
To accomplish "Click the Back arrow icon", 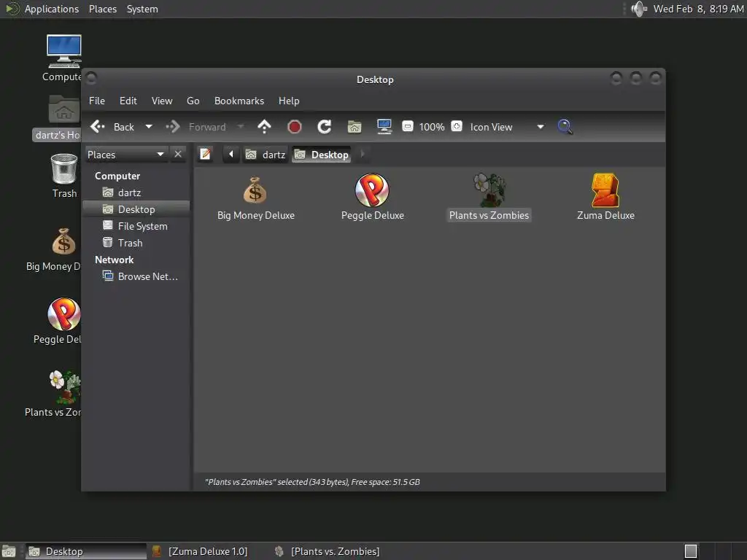I will 98,127.
